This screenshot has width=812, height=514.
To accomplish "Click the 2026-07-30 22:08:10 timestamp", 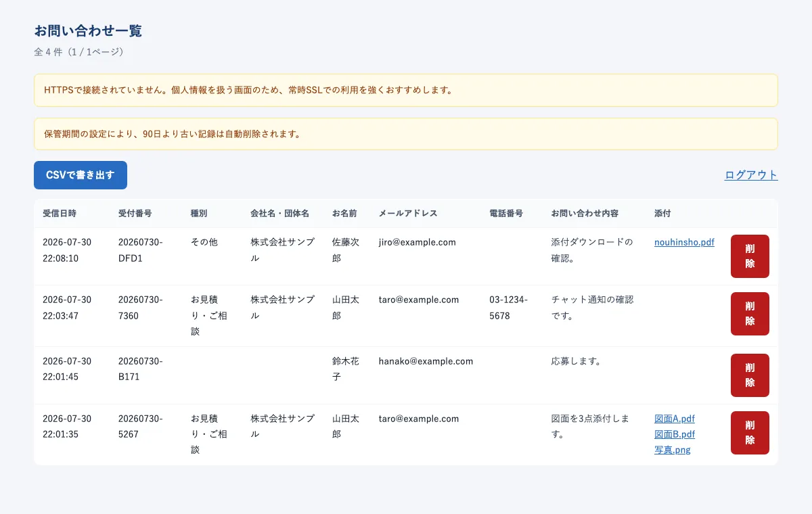I will (67, 250).
